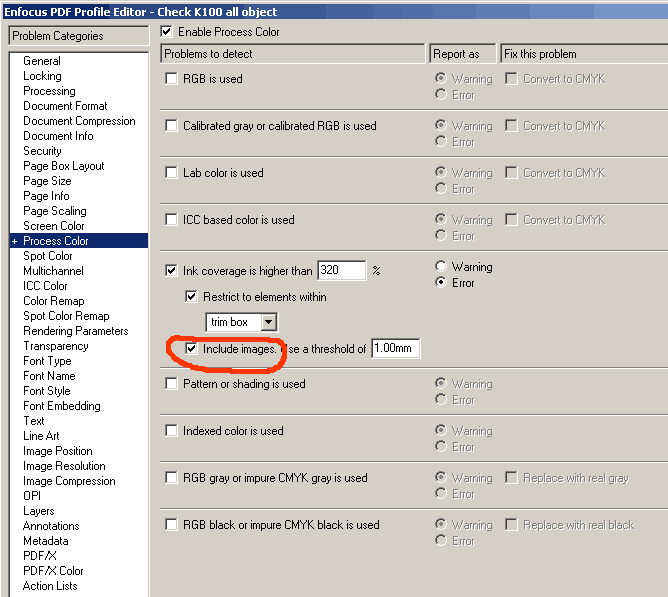Viewport: 668px width, 597px height.
Task: Select PDF/X Color category
Action: [x=53, y=571]
